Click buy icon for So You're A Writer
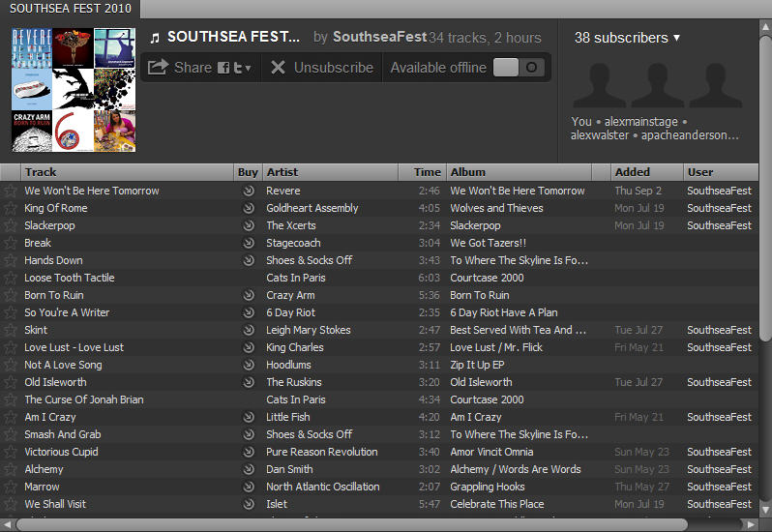 (249, 312)
